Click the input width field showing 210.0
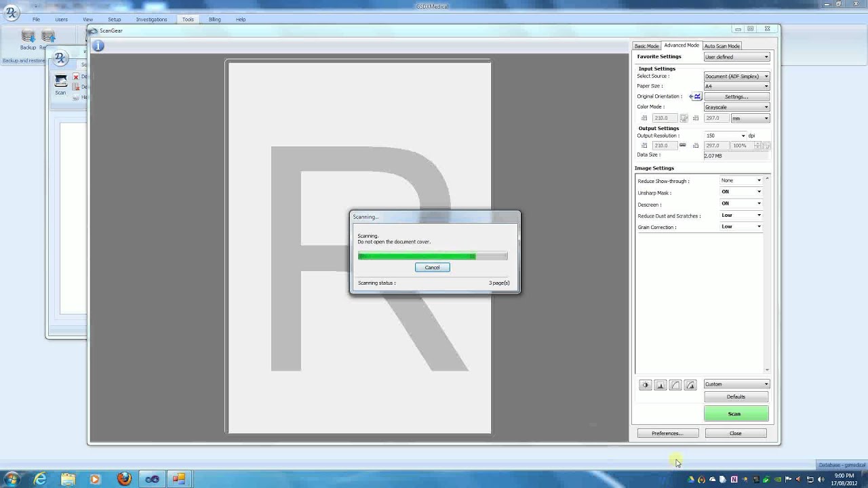The width and height of the screenshot is (868, 488). pyautogui.click(x=665, y=118)
